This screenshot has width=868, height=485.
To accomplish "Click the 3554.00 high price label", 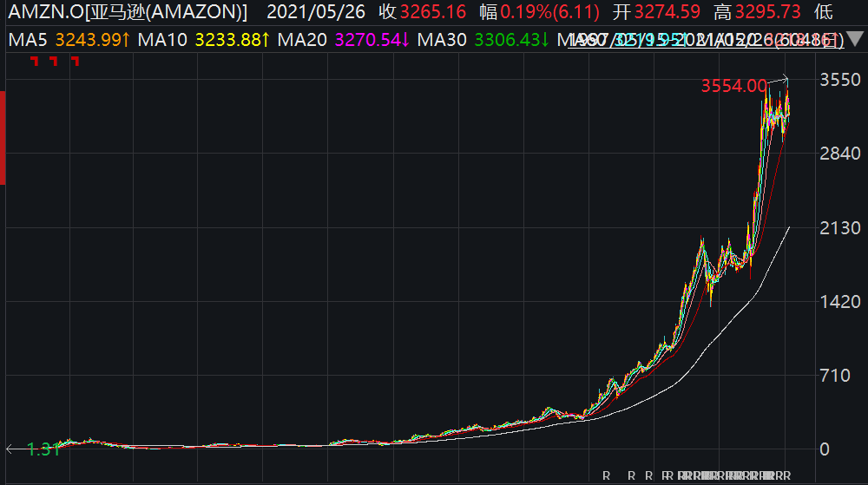I will (734, 86).
